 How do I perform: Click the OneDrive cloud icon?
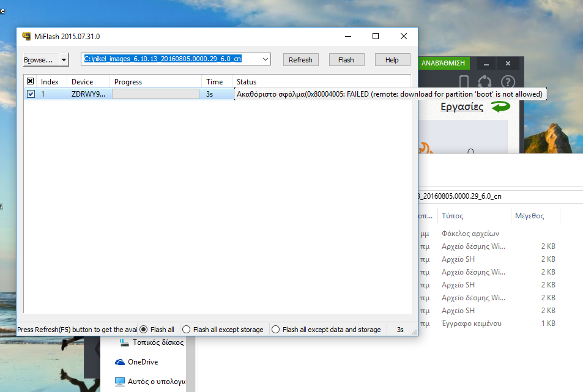pos(120,362)
